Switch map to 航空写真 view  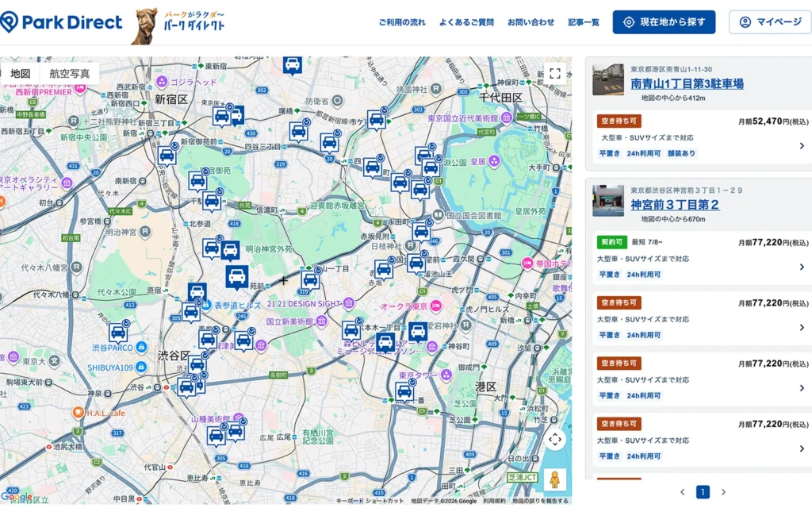pos(70,73)
